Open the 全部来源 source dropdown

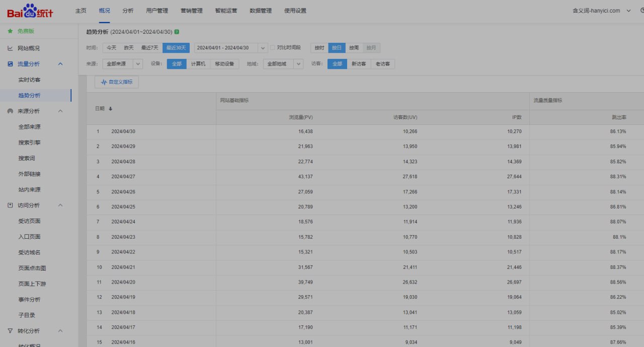(x=122, y=64)
